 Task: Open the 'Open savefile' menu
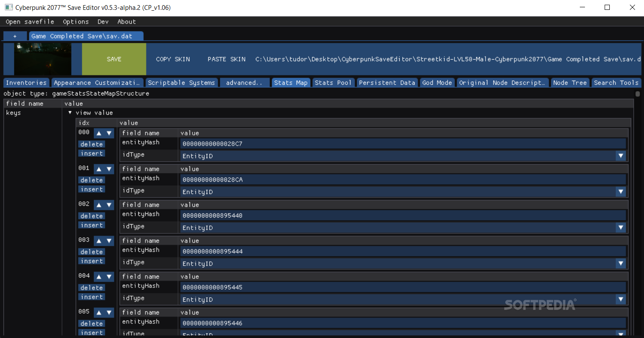tap(30, 21)
